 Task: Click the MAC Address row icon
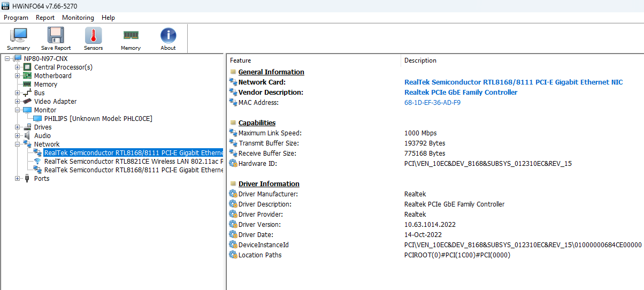(233, 102)
